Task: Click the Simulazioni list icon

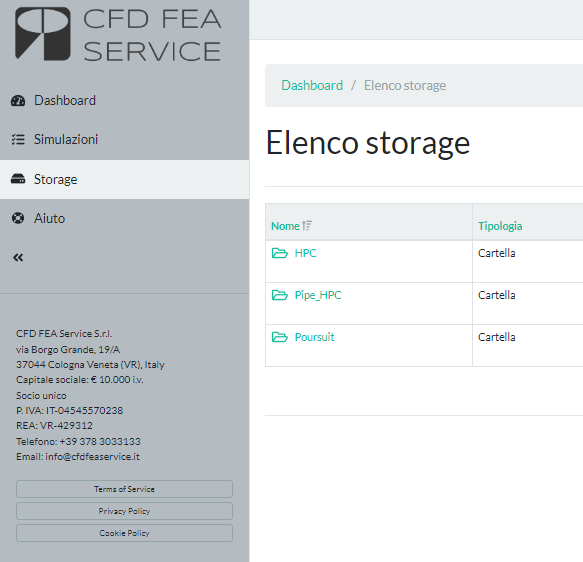Action: point(18,139)
